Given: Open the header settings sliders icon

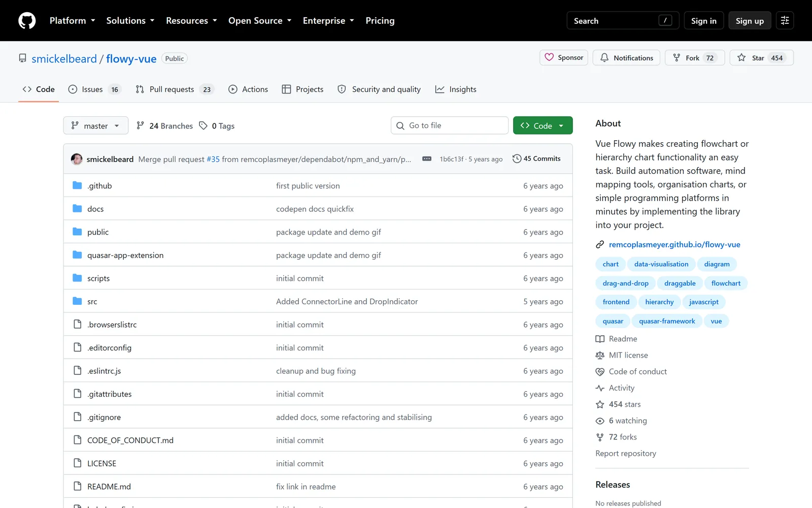Looking at the screenshot, I should (785, 21).
